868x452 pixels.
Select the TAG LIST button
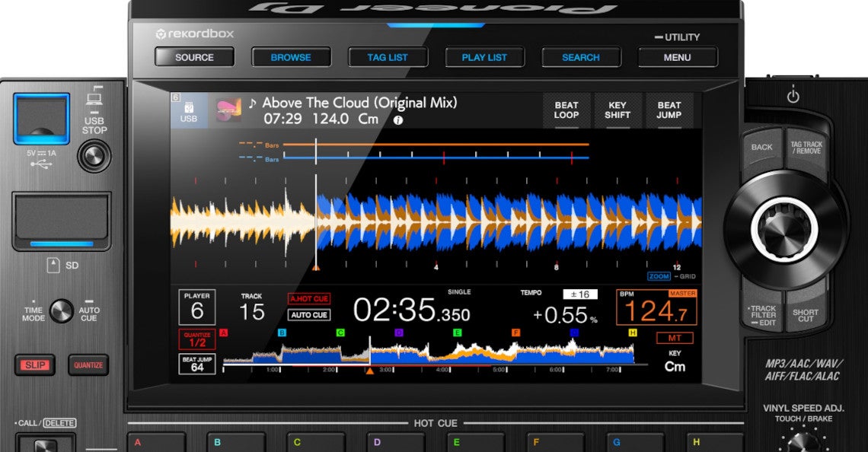click(388, 57)
